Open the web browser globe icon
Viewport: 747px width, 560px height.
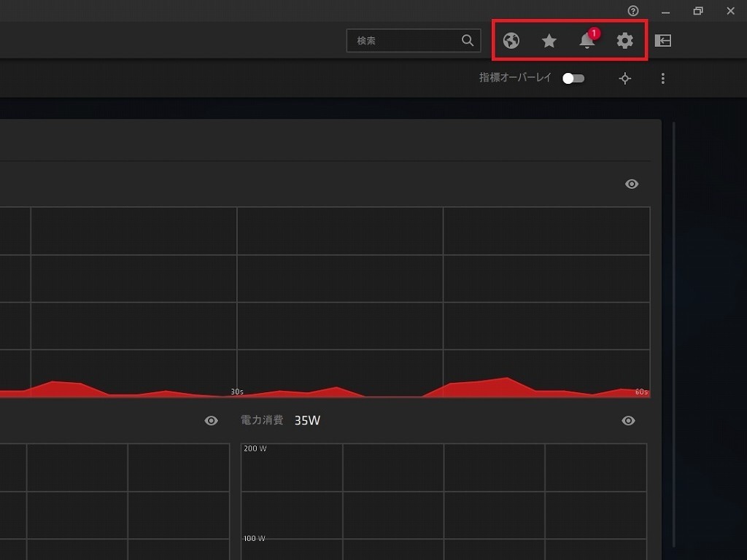coord(511,41)
